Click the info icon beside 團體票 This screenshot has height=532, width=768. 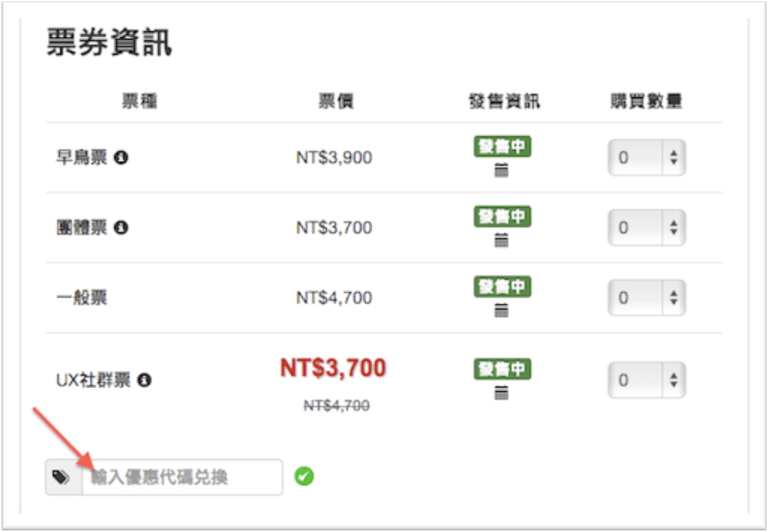(x=121, y=228)
